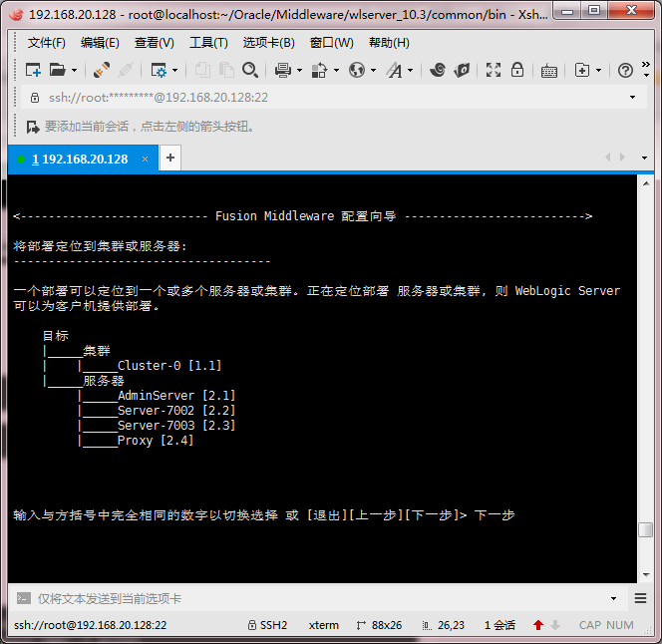
Task: Click the Copy toolbar icon
Action: pos(202,70)
